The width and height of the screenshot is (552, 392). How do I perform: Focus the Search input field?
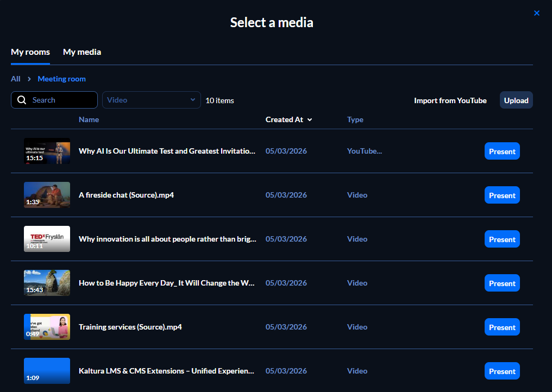(x=54, y=100)
